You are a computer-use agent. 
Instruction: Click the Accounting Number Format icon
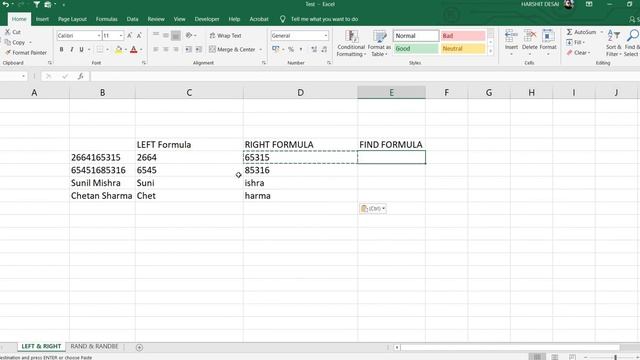click(276, 49)
